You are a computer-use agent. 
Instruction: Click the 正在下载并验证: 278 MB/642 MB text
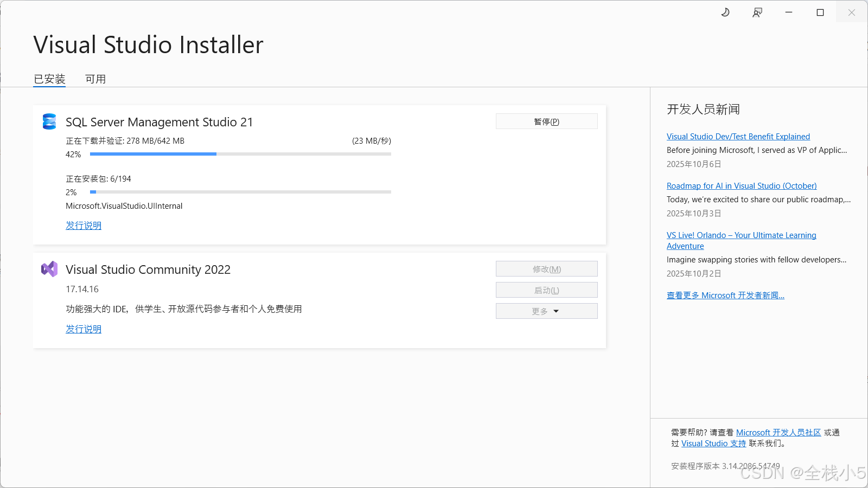pyautogui.click(x=125, y=141)
